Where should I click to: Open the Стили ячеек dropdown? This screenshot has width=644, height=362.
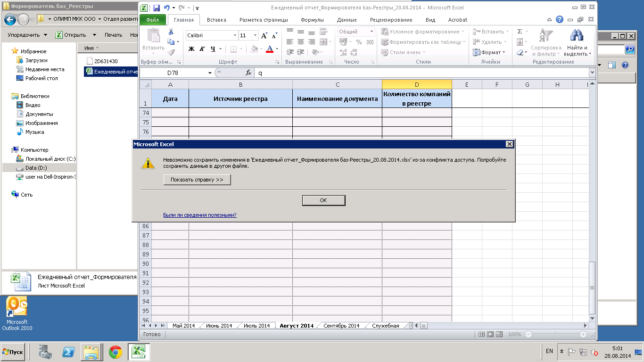tap(404, 52)
